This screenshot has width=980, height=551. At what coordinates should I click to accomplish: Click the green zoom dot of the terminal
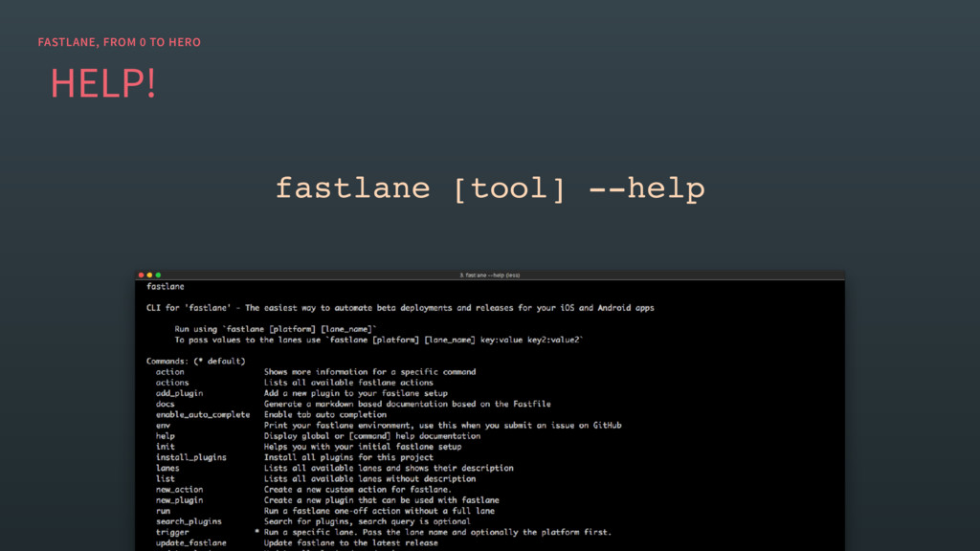coord(158,275)
